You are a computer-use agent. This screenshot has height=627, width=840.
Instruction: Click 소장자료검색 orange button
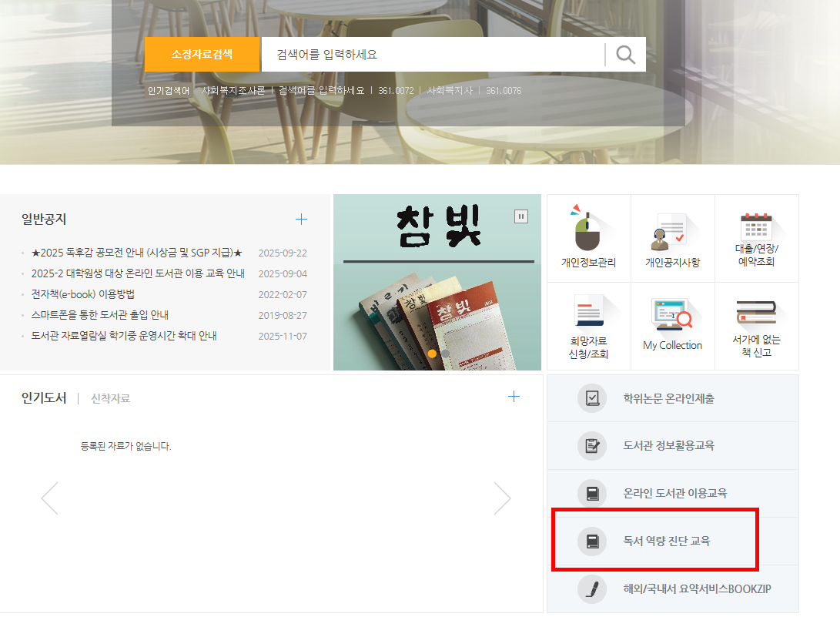click(x=202, y=55)
